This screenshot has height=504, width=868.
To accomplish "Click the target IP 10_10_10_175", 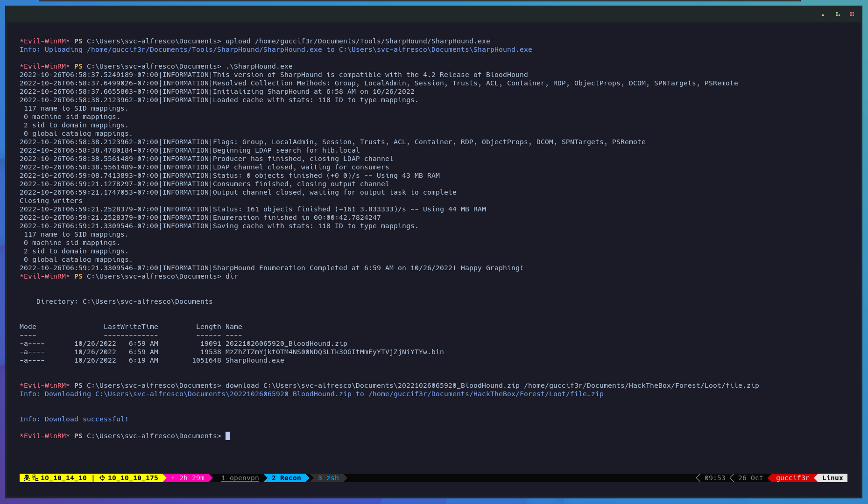I will [x=133, y=478].
